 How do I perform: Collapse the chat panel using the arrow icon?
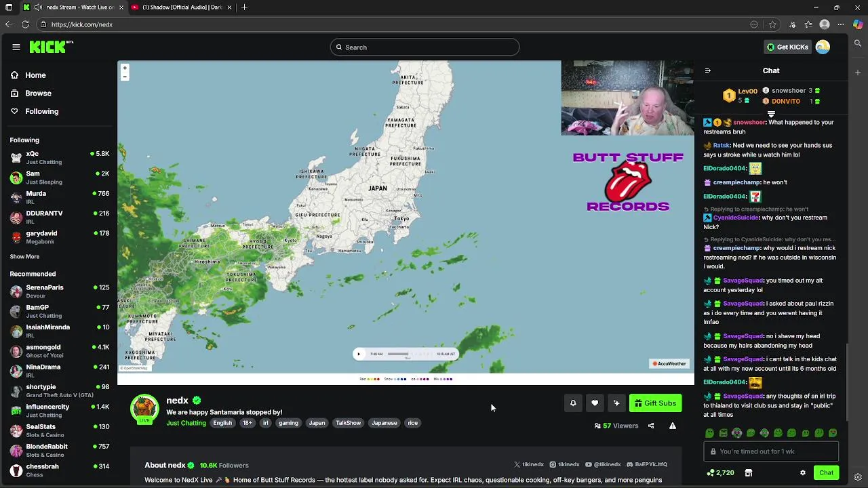click(708, 70)
